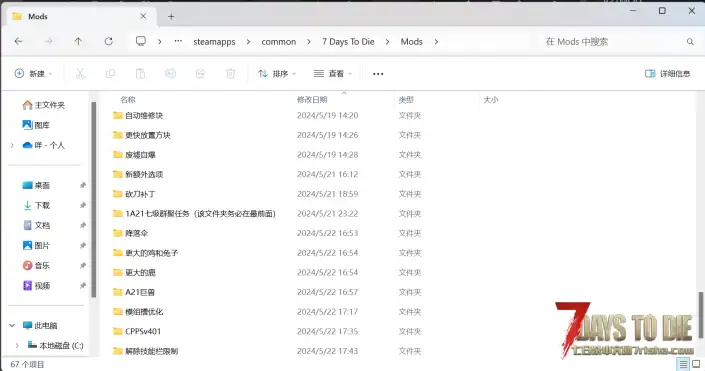
Task: Click the Cut scissors icon
Action: pyautogui.click(x=80, y=73)
